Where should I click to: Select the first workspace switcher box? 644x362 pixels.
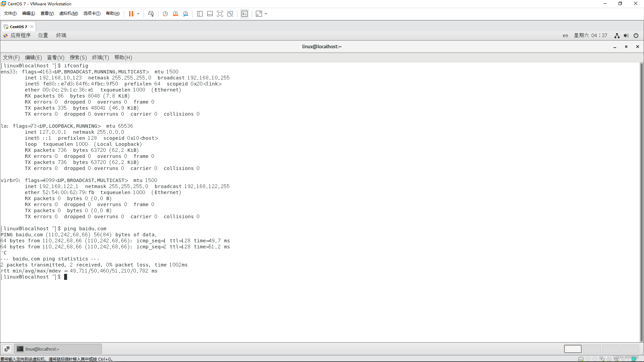(573, 349)
